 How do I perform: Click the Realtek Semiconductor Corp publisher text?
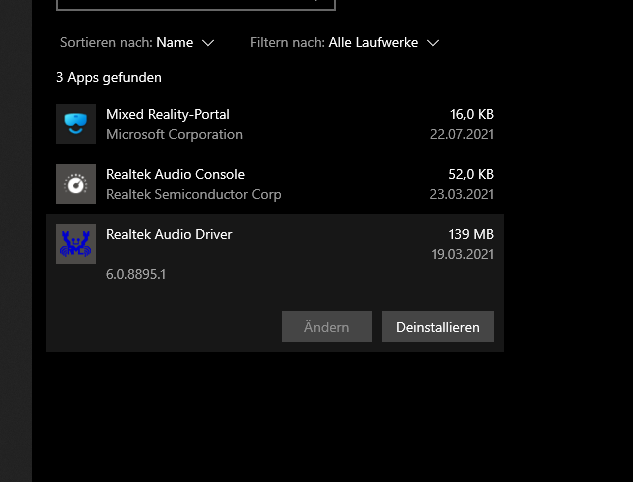194,194
